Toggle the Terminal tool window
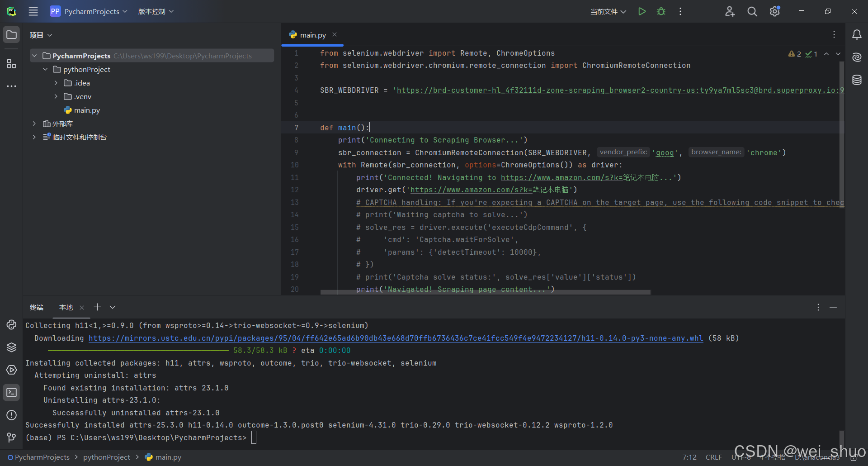The width and height of the screenshot is (868, 466). point(11,392)
